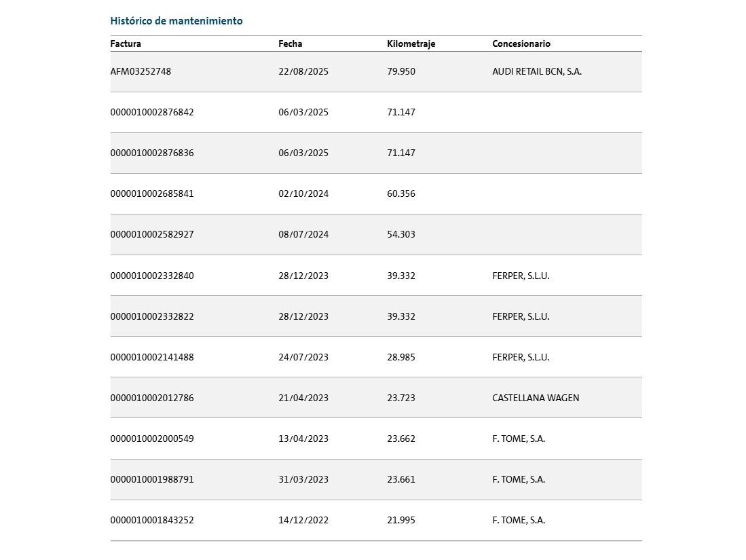The height and width of the screenshot is (560, 746).
Task: Click invoice number 0000010002332840
Action: click(152, 276)
